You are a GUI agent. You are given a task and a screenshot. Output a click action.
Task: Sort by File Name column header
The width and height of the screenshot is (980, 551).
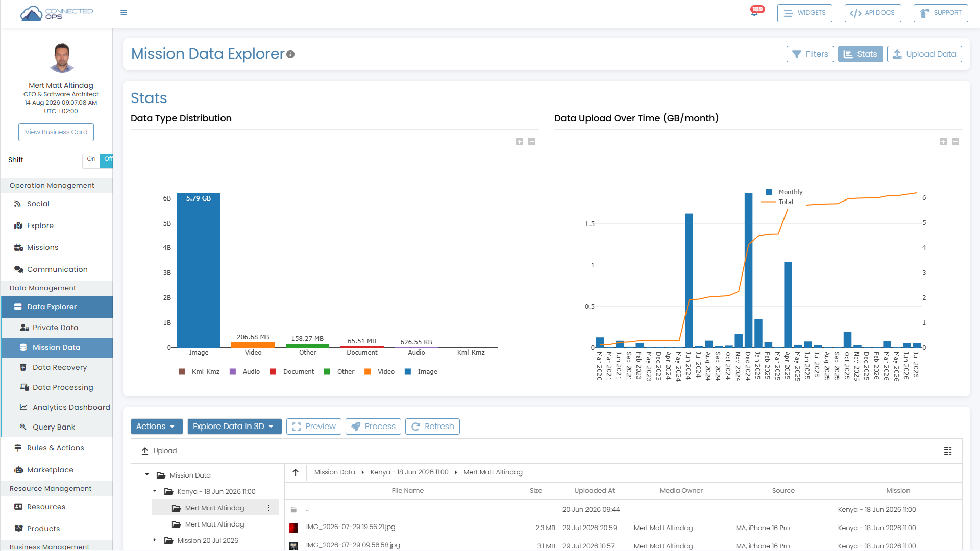407,491
